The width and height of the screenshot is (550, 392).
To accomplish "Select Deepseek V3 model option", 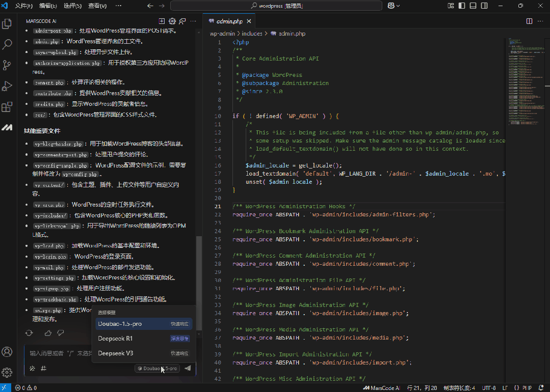I will point(144,353).
